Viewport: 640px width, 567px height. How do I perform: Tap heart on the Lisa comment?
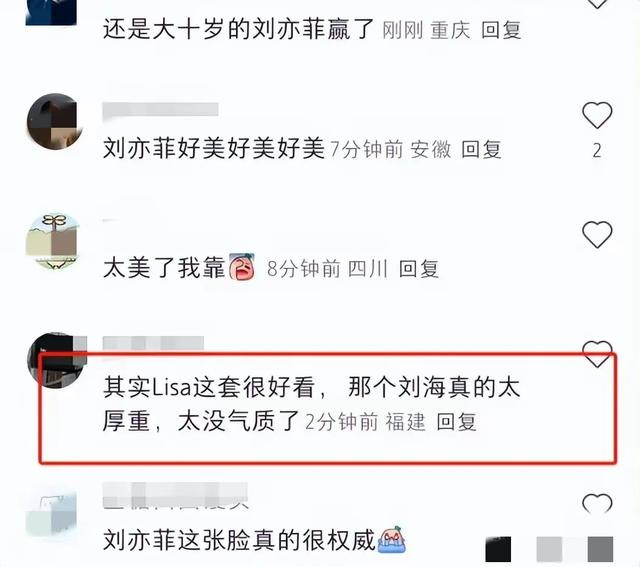click(597, 354)
